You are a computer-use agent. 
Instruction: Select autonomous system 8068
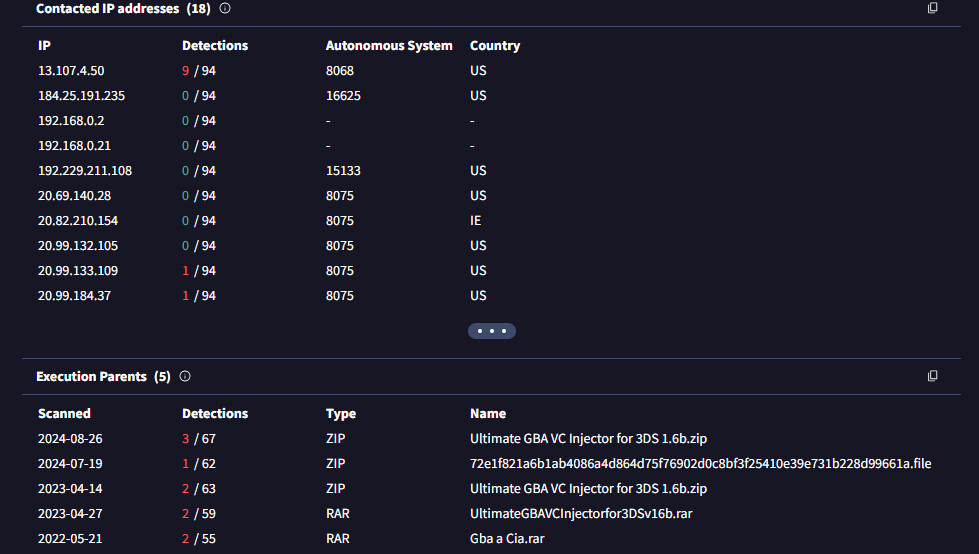(340, 71)
